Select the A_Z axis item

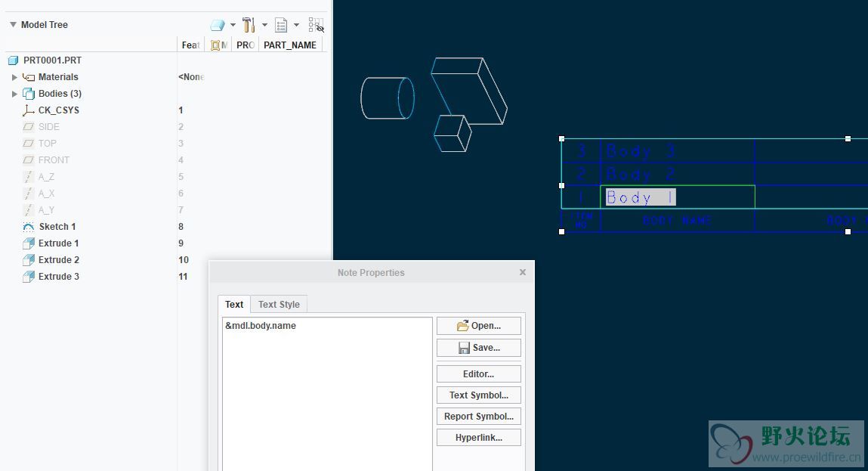click(x=47, y=177)
